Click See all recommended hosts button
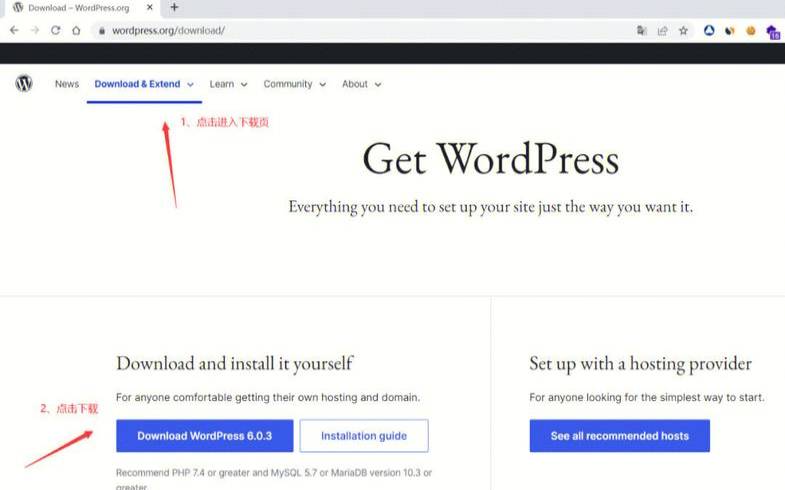 (x=620, y=436)
